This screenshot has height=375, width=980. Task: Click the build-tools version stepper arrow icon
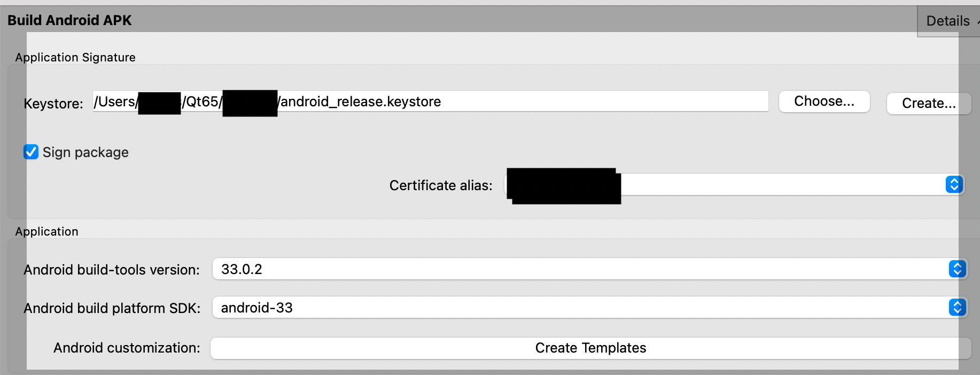[957, 269]
